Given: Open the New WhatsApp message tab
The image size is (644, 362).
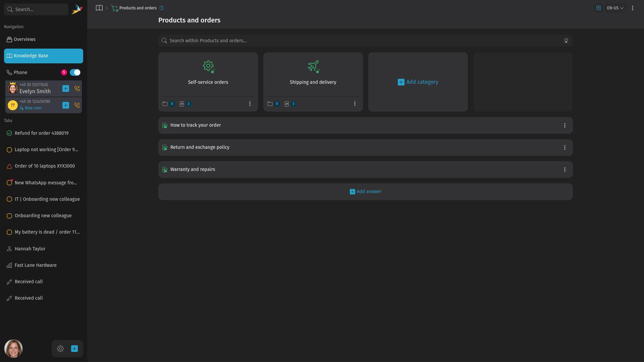Looking at the screenshot, I should (x=44, y=183).
